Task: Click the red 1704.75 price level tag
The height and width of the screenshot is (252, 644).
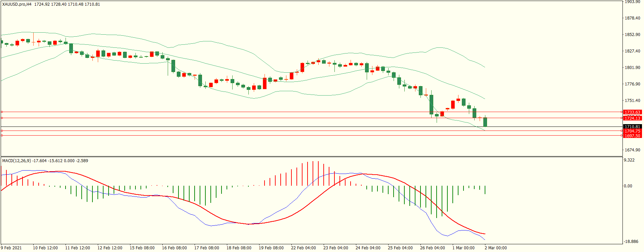Action: pos(632,131)
